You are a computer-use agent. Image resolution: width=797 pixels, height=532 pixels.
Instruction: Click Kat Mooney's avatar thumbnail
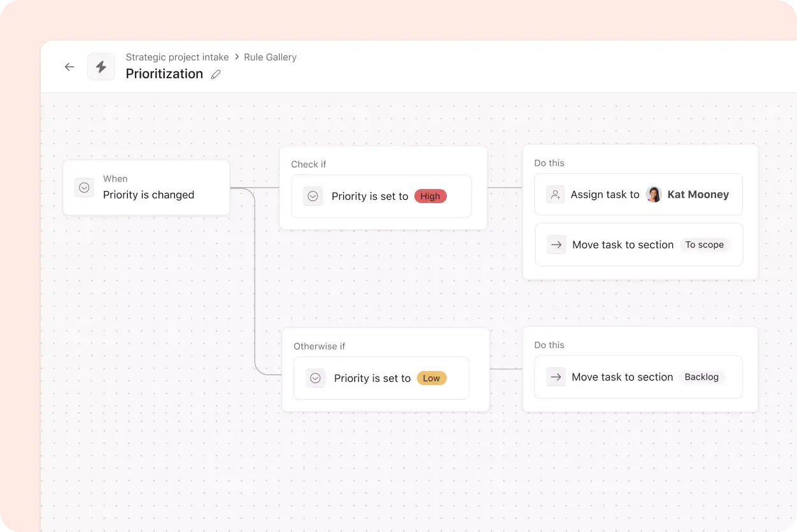point(654,194)
